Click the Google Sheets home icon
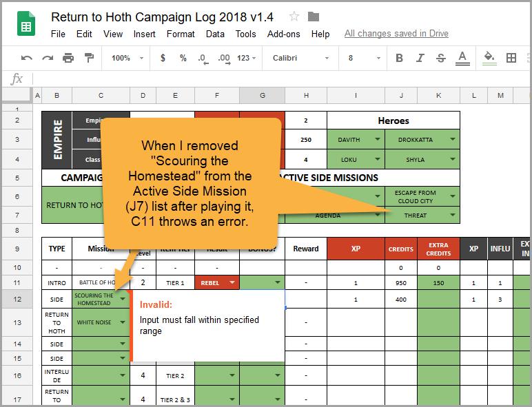 coord(26,23)
